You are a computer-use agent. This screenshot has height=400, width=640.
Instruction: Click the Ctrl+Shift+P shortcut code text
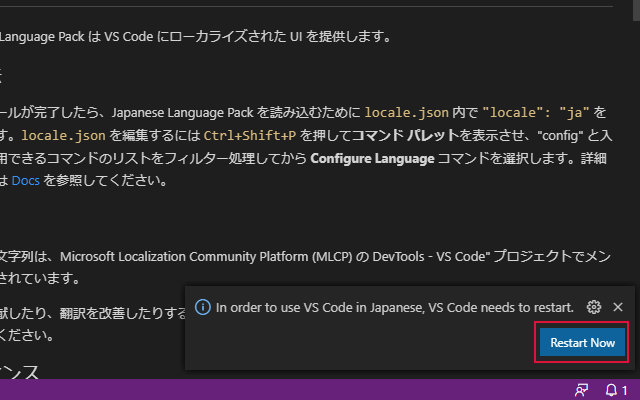pyautogui.click(x=249, y=135)
